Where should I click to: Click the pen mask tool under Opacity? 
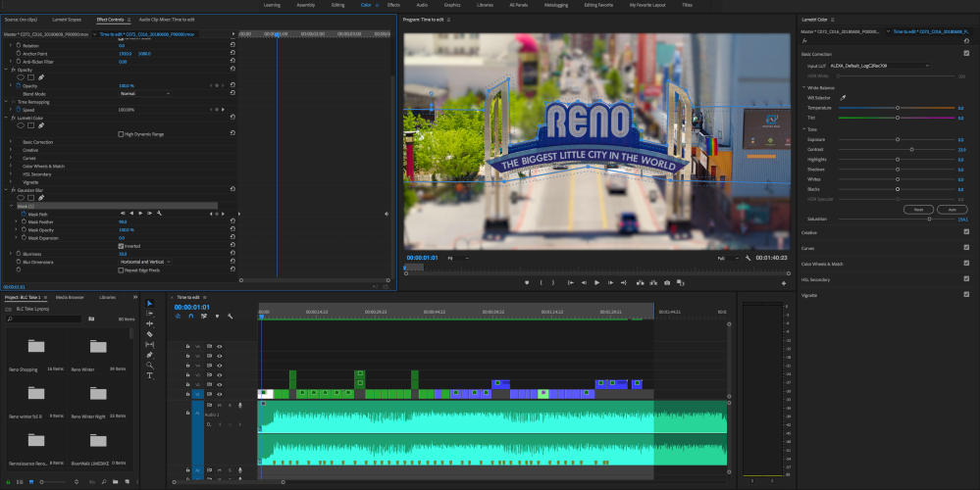click(41, 77)
